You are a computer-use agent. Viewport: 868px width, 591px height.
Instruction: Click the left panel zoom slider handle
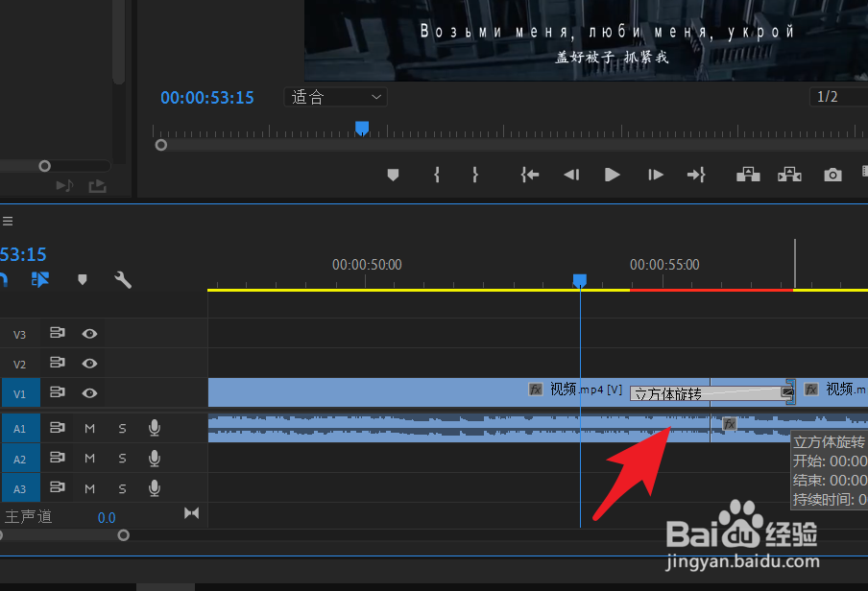point(45,166)
